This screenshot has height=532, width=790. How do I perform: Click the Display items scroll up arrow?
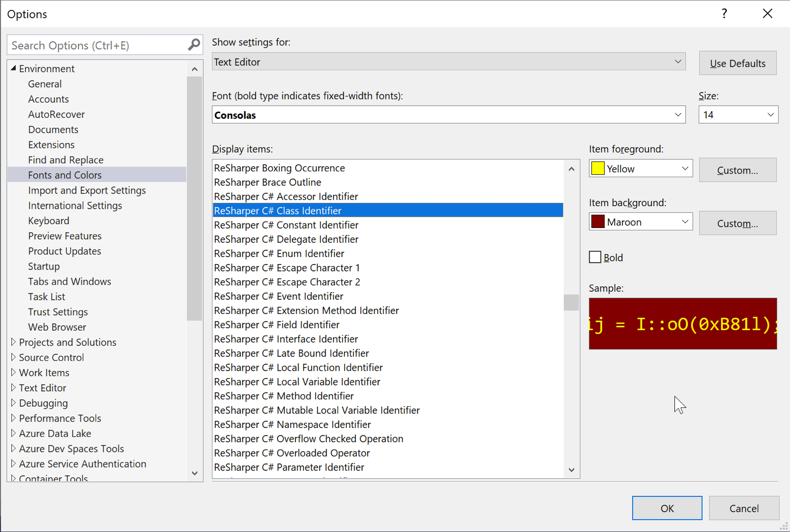pos(571,169)
